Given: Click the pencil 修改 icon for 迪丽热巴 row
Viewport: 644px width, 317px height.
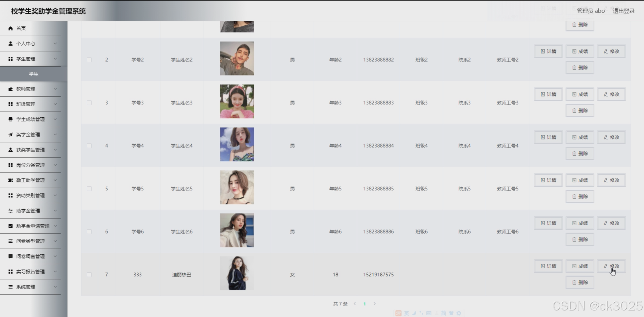Looking at the screenshot, I should point(606,266).
